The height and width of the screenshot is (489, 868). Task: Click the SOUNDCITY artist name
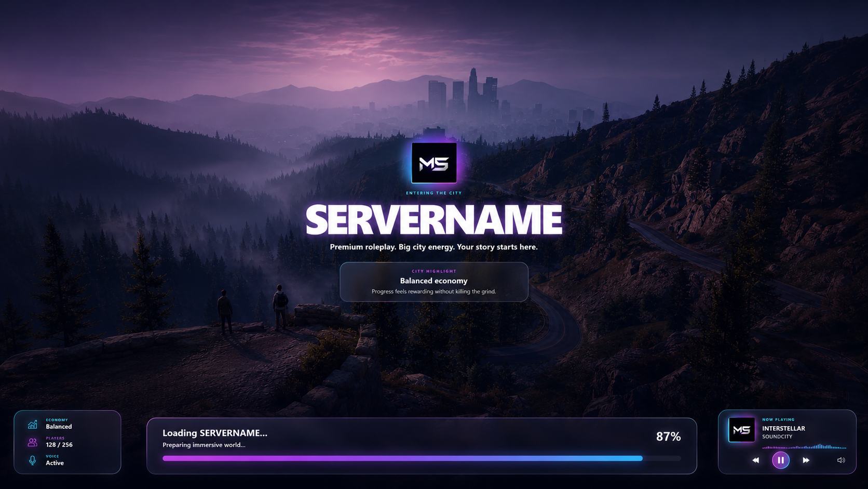click(x=777, y=437)
